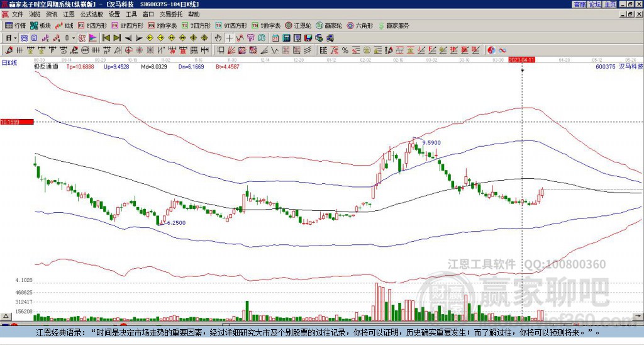644x345 pixels.
Task: Click the Up=9.4528 indicator value
Action: [116, 66]
